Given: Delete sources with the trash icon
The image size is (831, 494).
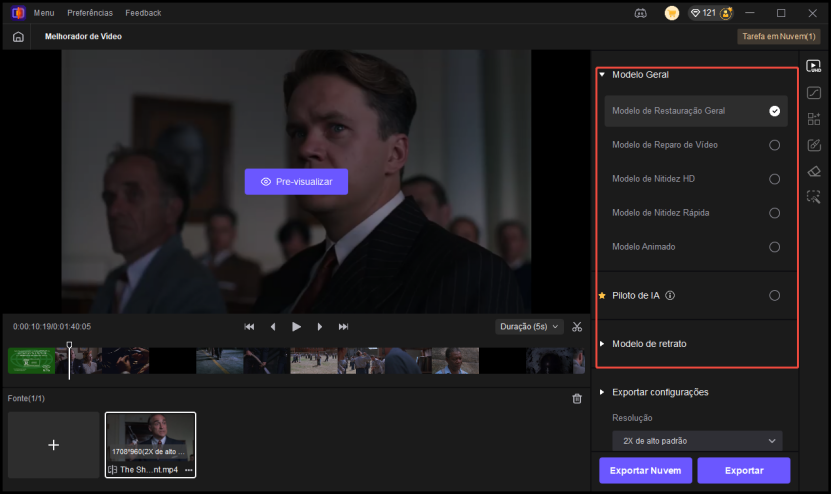Looking at the screenshot, I should coord(577,399).
